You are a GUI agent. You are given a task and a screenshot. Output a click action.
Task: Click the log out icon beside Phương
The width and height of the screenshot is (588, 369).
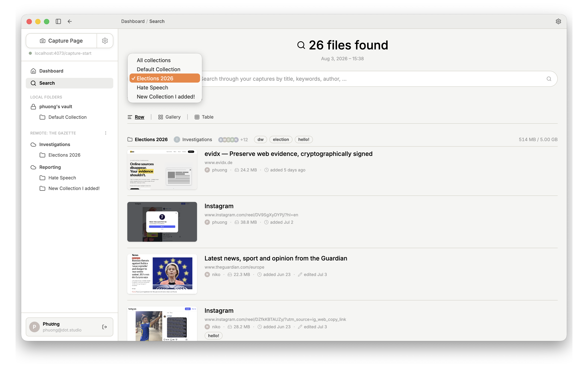(x=104, y=327)
